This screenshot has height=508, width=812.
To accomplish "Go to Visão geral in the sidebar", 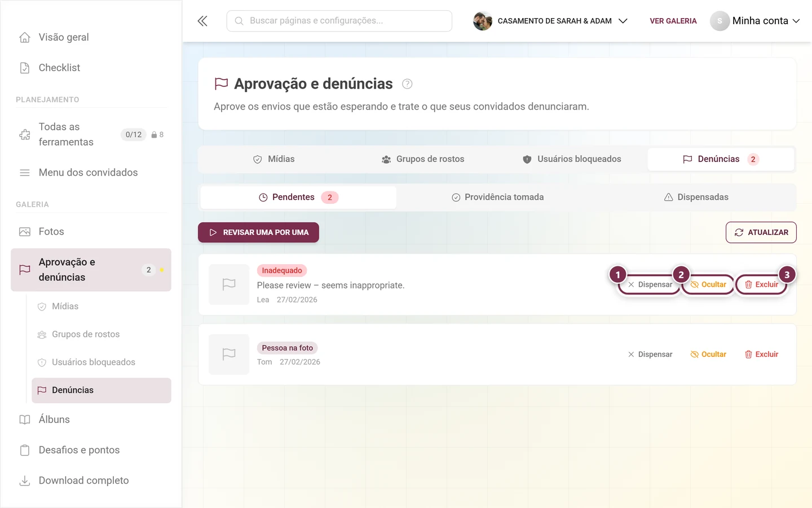I will pos(91,37).
